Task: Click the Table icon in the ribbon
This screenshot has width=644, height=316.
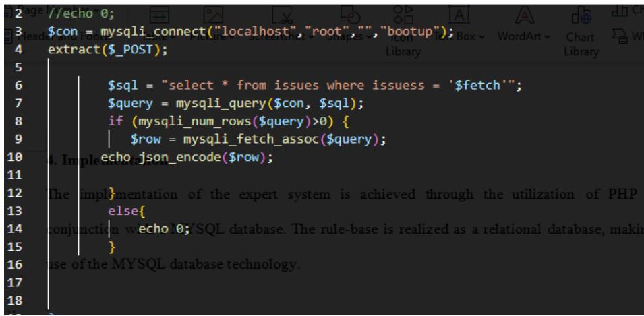Action: (158, 14)
